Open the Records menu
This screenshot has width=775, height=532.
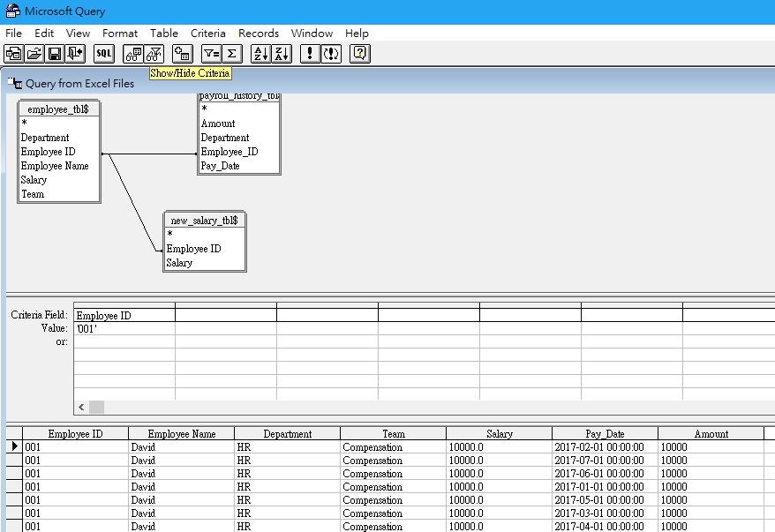(259, 33)
